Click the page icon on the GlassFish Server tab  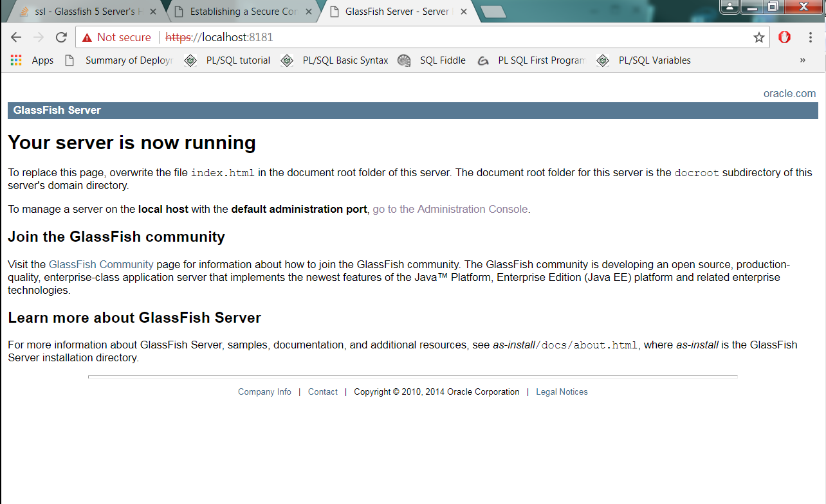(334, 12)
